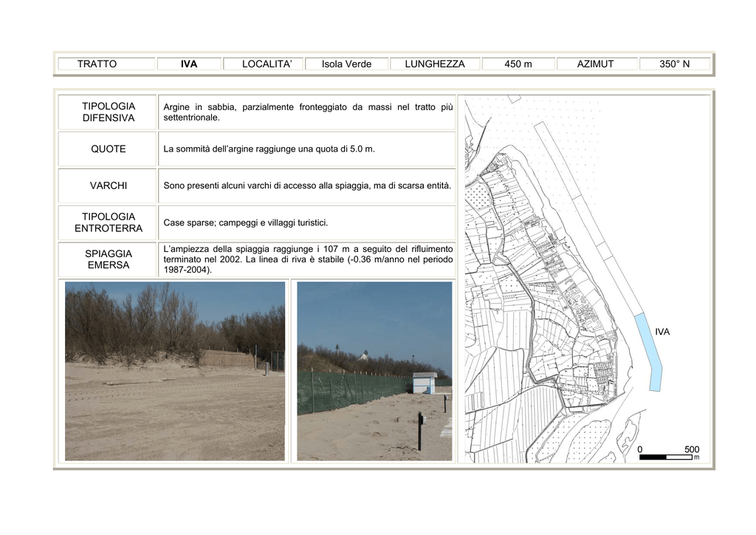The image size is (756, 535).
Task: Select the text 'La sommità dell'argine raggiunge'
Action: pyautogui.click(x=269, y=149)
